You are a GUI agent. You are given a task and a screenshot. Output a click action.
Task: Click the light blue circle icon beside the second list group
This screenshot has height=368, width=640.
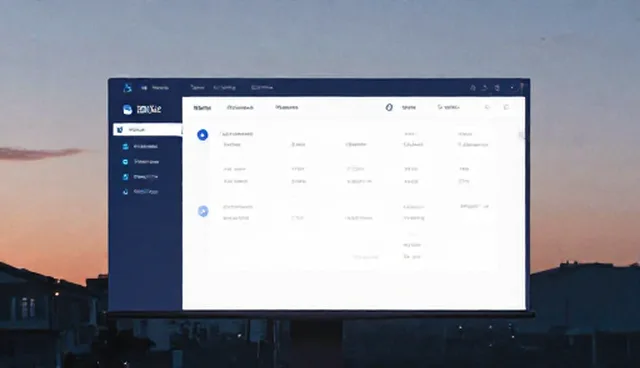pyautogui.click(x=203, y=211)
